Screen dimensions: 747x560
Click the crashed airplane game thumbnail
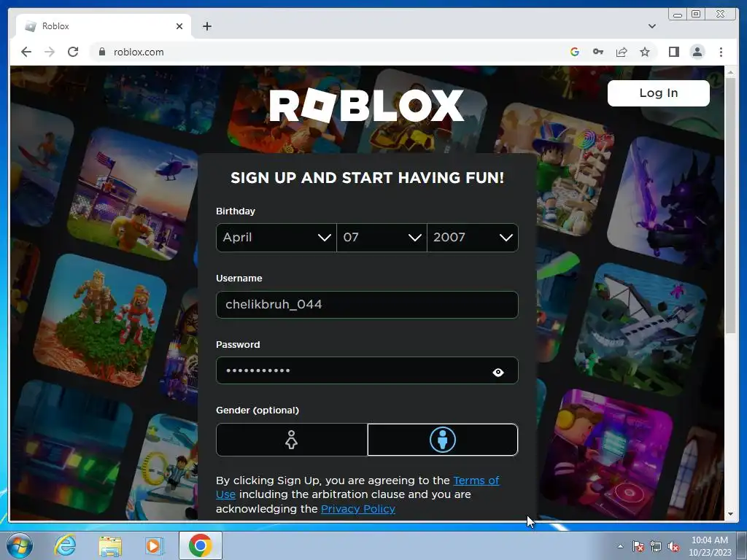(x=642, y=329)
